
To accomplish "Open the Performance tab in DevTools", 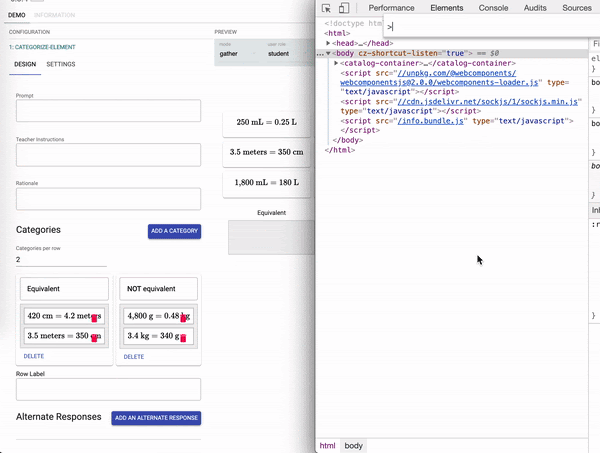I will pos(391,8).
